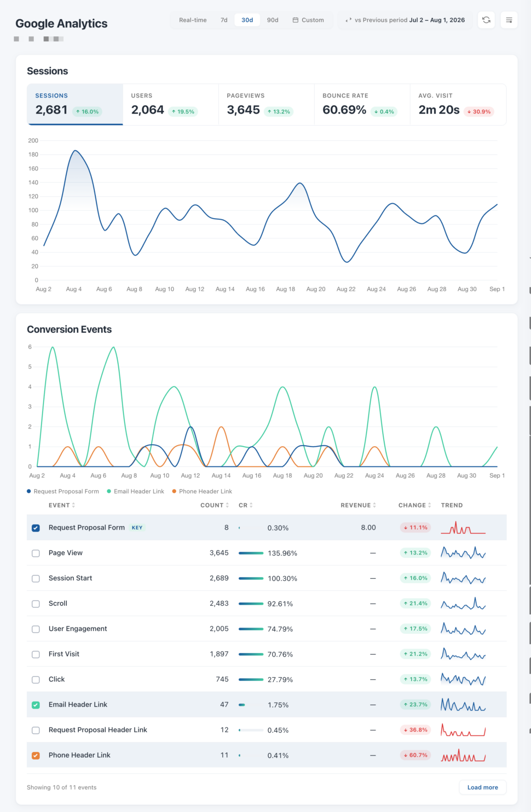Image resolution: width=531 pixels, height=812 pixels.
Task: Click the Sessions 16.0% change badge
Action: tap(87, 111)
